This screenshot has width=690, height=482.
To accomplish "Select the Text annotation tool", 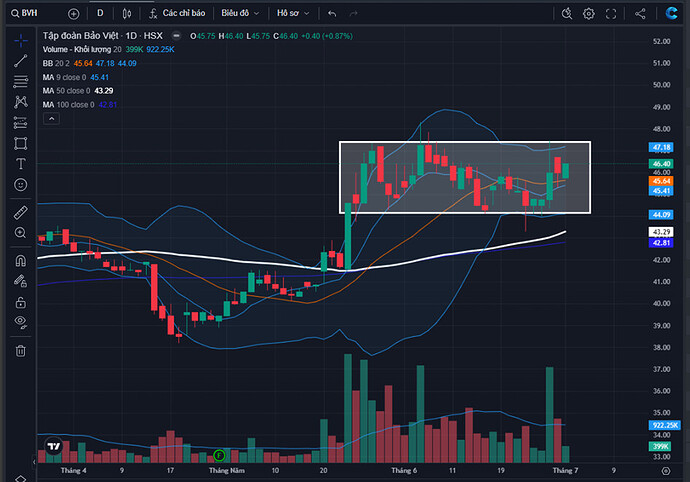I will [21, 164].
